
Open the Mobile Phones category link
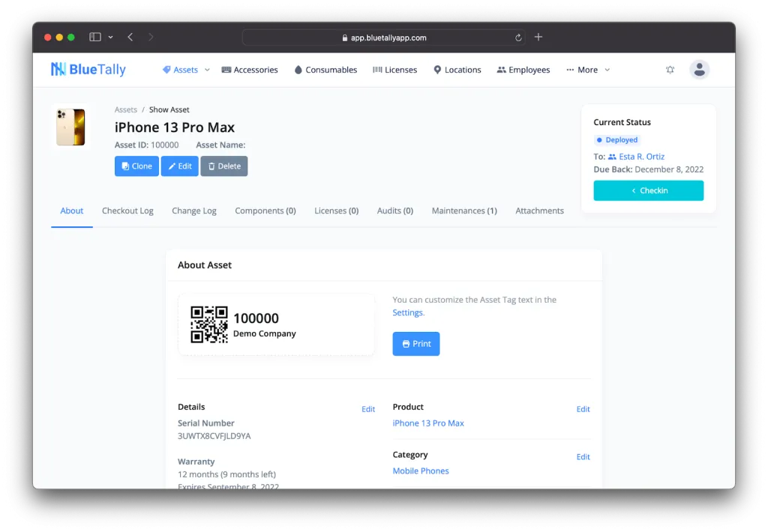tap(421, 471)
